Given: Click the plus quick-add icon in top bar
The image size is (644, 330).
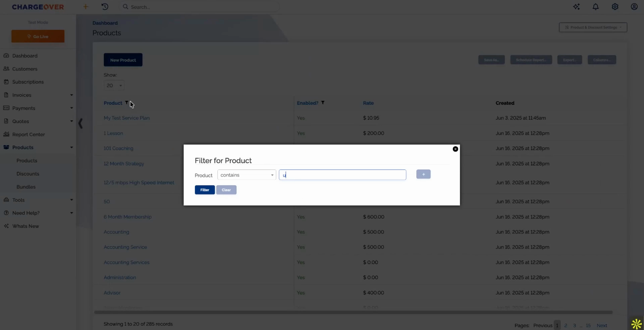Looking at the screenshot, I should 86,7.
